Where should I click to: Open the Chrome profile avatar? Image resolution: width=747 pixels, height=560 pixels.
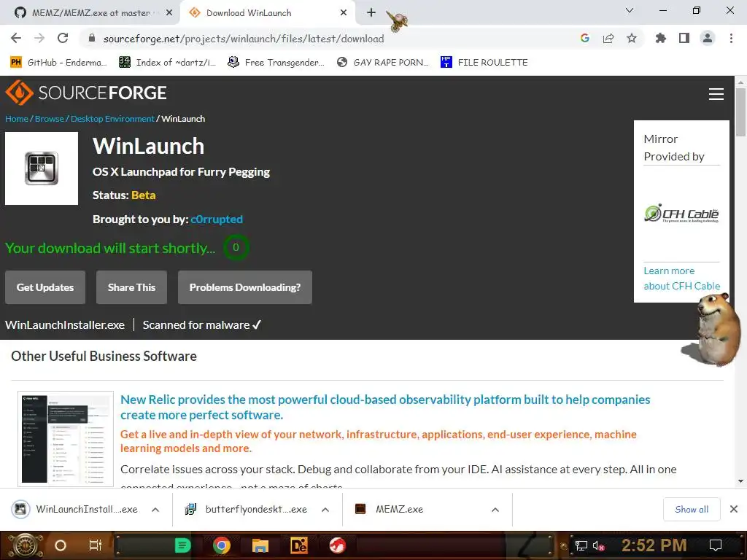708,38
